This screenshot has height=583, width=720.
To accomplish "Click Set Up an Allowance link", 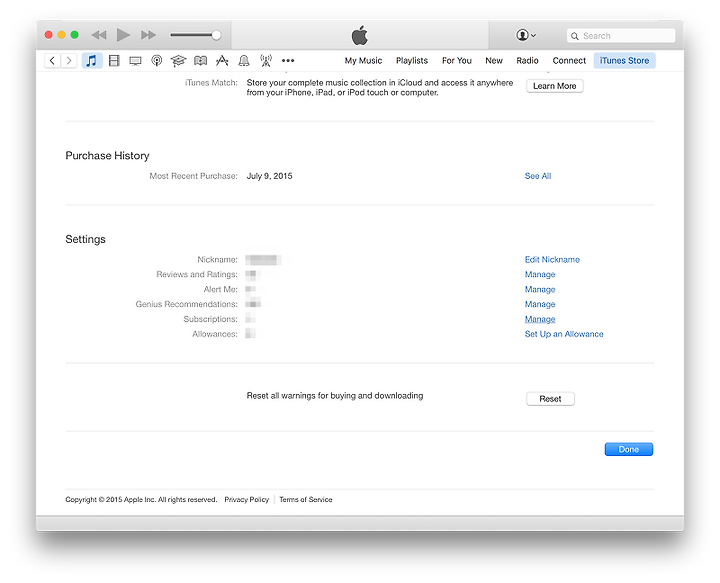I will pos(564,334).
